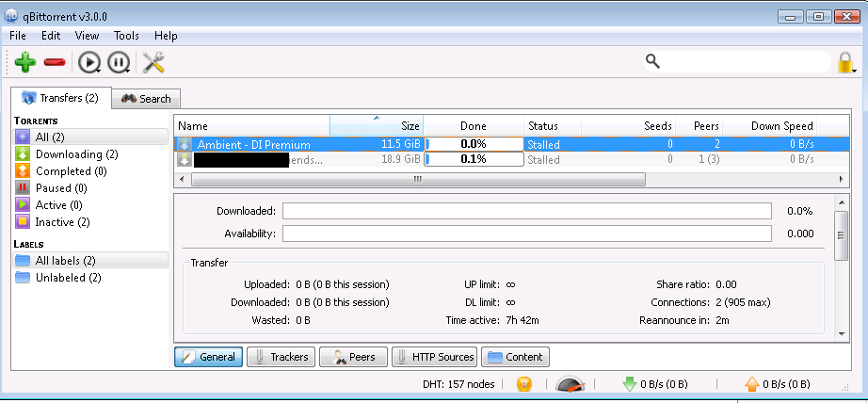Click the All labels folder icon

click(x=23, y=260)
